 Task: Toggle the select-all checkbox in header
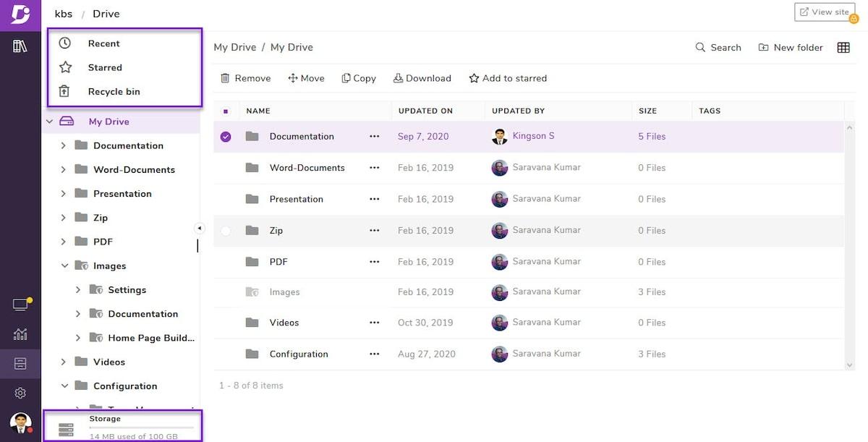(226, 111)
